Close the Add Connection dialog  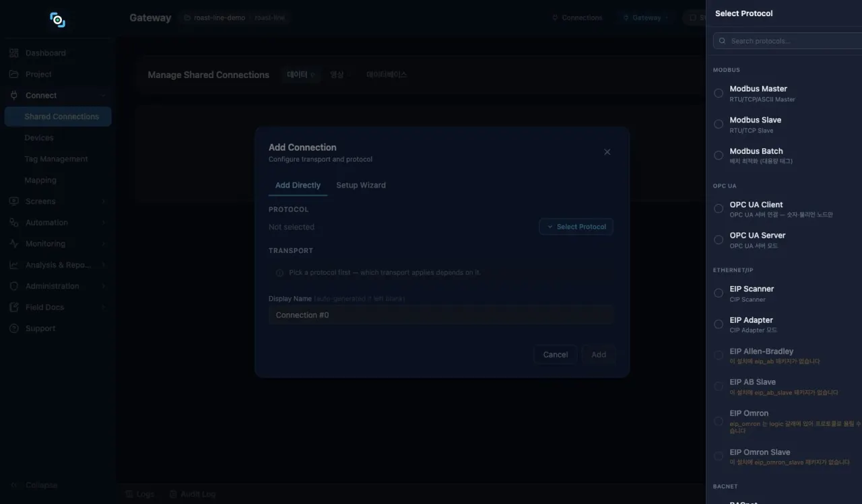[x=607, y=152]
